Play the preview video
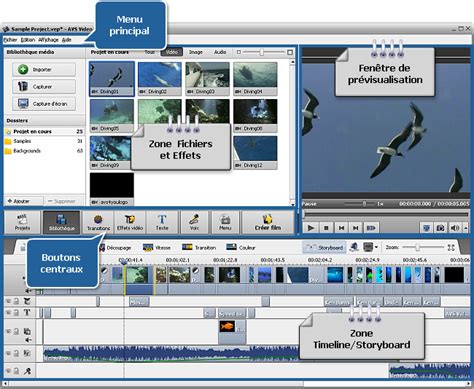This screenshot has height=389, width=474. 311,228
